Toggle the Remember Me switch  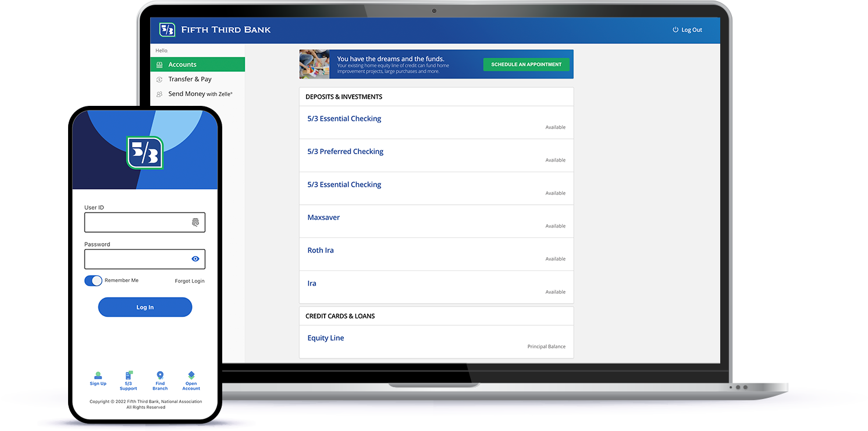click(93, 280)
